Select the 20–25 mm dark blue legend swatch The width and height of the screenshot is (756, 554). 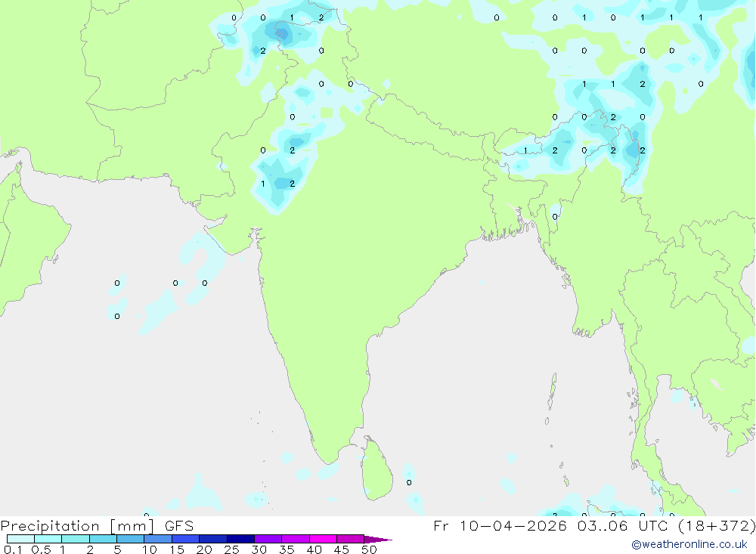tap(212, 539)
